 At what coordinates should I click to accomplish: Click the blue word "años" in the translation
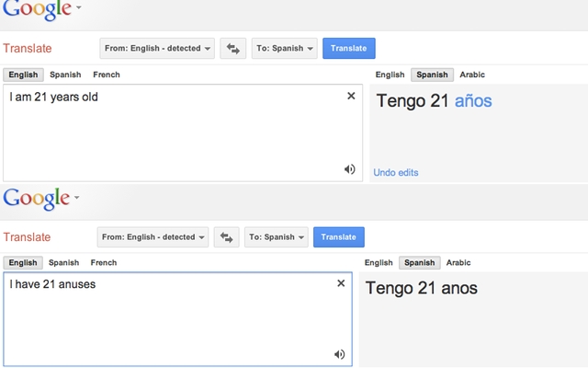coord(473,101)
